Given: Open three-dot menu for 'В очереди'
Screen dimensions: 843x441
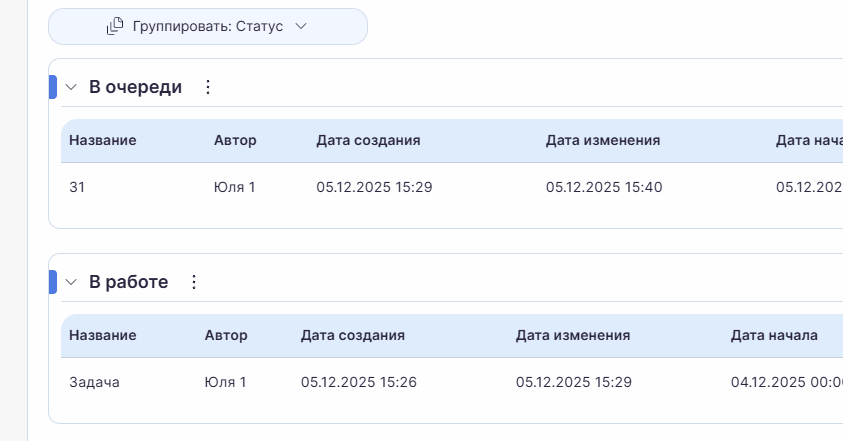Looking at the screenshot, I should coord(208,87).
